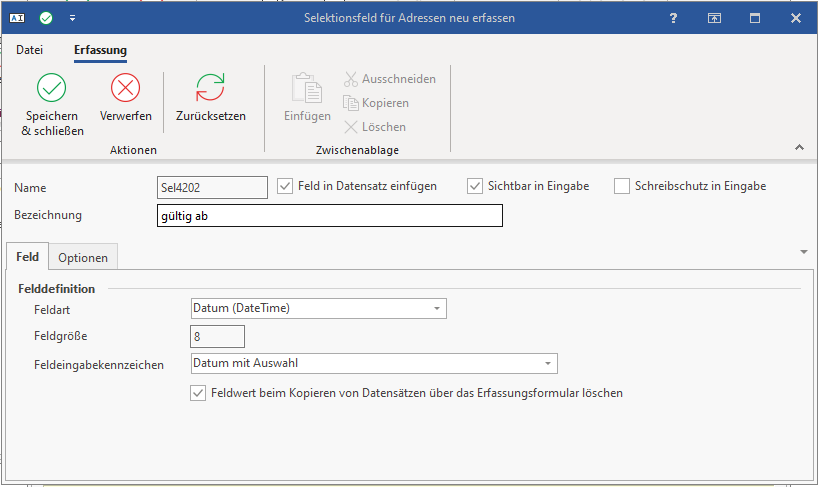Click the Einfügen clipboard paste icon
Screen dimensions: 819x487
point(306,89)
